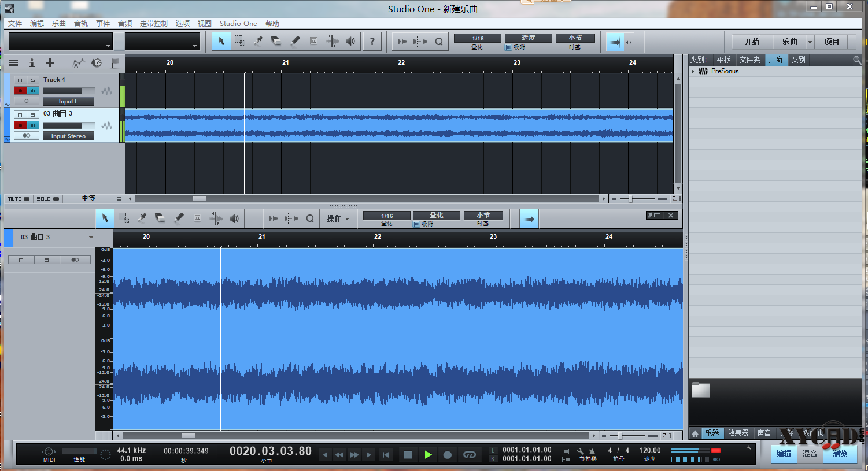
Task: Solo the 03 曲目 3 track in arrangement
Action: click(33, 115)
